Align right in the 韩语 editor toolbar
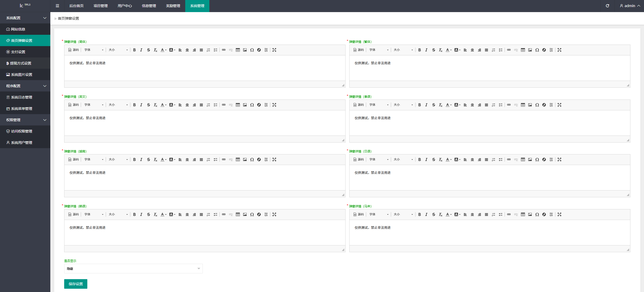644x292 pixels. 194,214
